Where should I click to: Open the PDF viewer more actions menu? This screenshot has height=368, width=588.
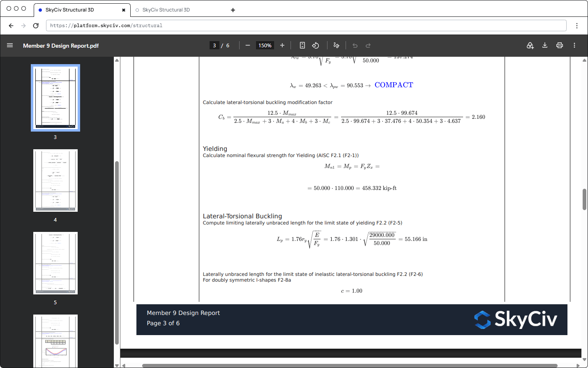[574, 46]
